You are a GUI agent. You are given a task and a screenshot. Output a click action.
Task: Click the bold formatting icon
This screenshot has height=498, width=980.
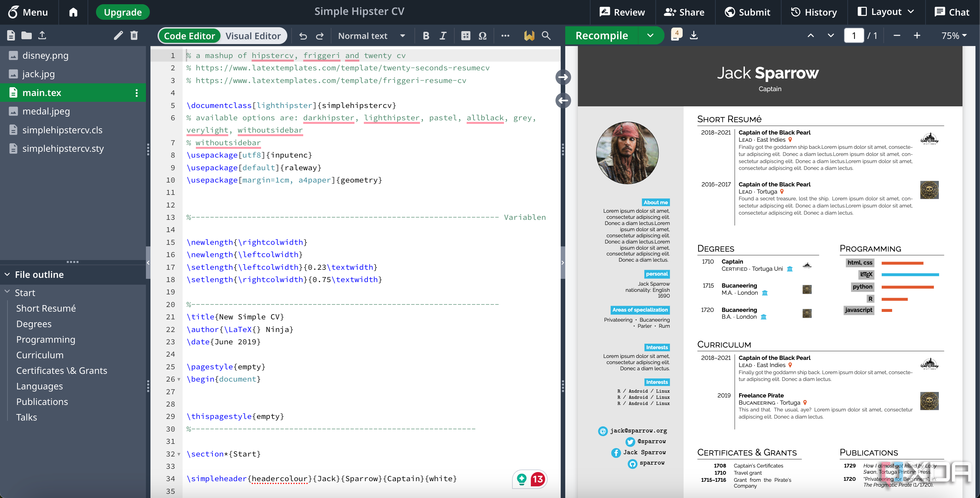click(x=425, y=36)
